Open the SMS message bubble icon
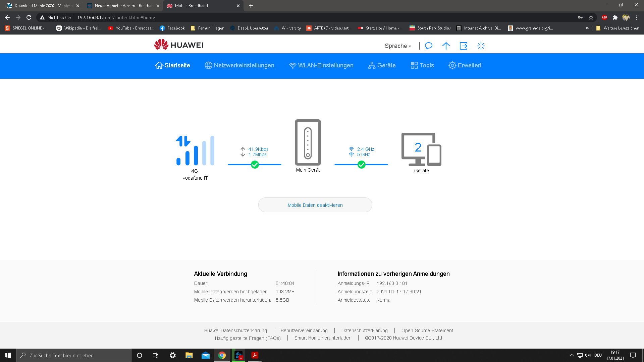Screen dimensions: 644x362 [x=429, y=46]
